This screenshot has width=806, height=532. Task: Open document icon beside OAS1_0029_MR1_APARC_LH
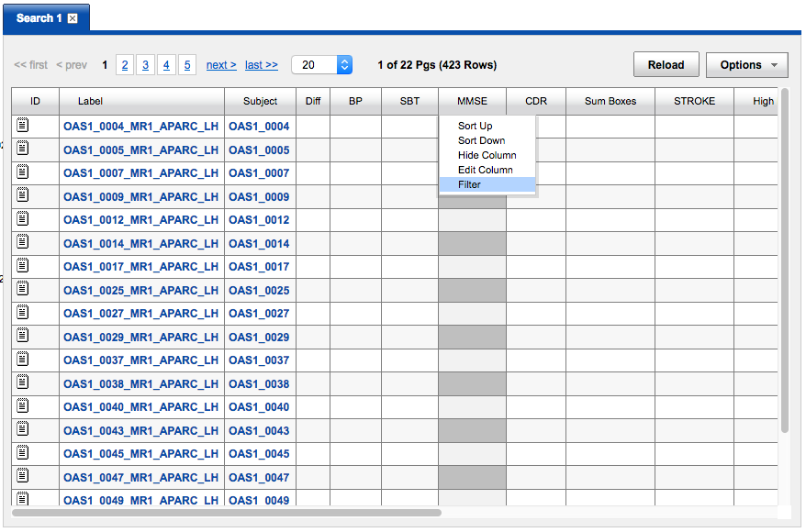click(x=23, y=337)
